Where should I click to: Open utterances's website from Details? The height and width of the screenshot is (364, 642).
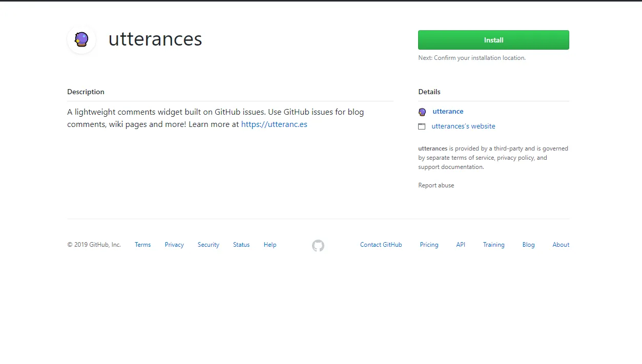pos(463,126)
